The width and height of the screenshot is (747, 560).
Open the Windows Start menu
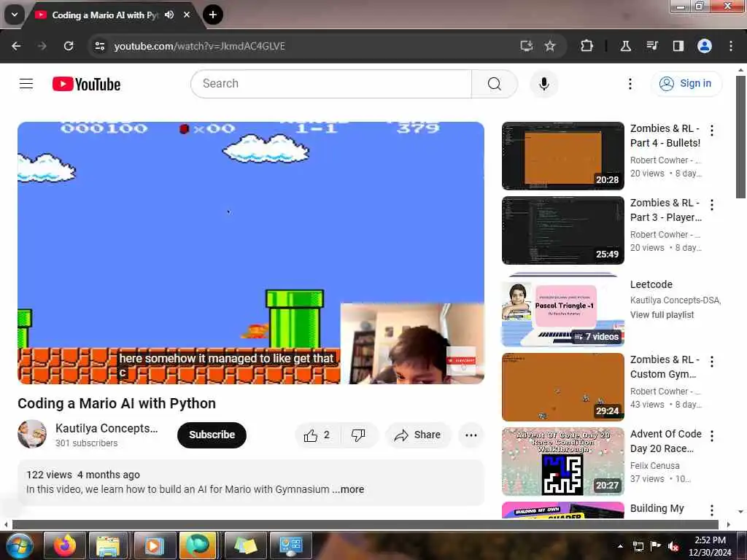coord(19,545)
